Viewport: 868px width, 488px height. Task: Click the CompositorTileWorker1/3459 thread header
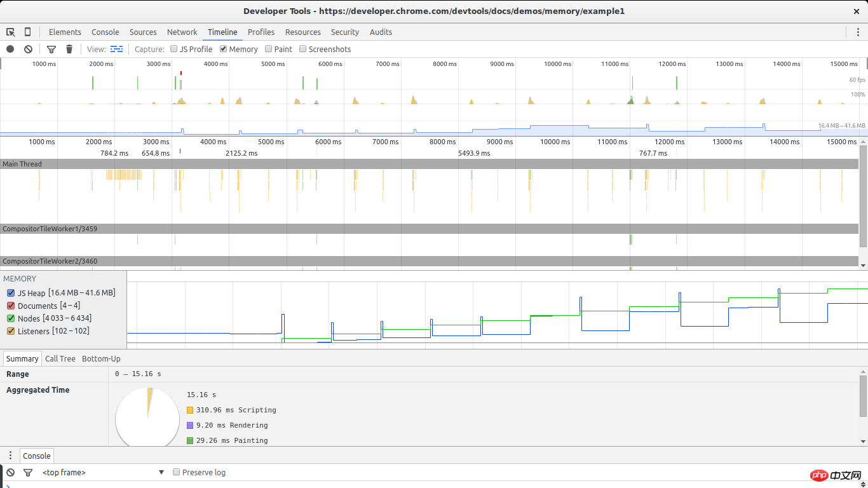click(x=430, y=229)
